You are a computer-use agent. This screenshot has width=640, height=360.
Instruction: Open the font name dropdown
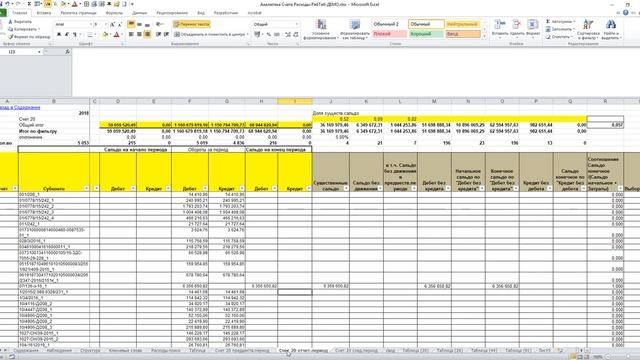tap(91, 24)
